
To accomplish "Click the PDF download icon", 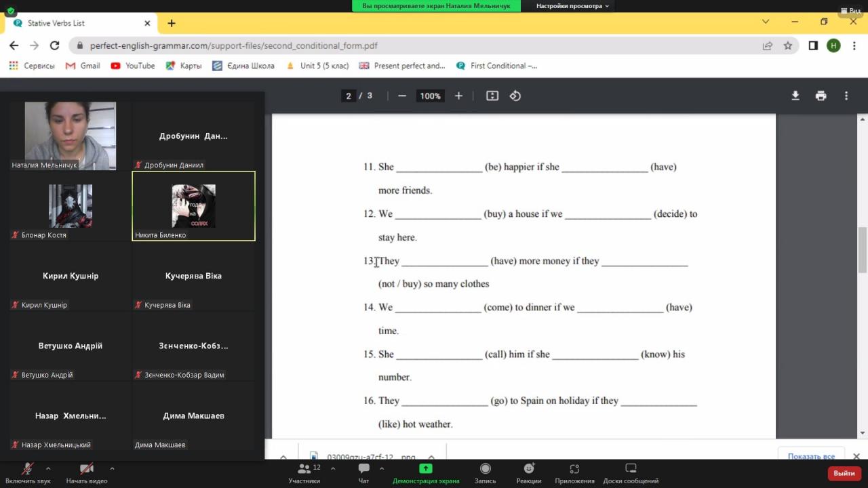I will click(795, 96).
